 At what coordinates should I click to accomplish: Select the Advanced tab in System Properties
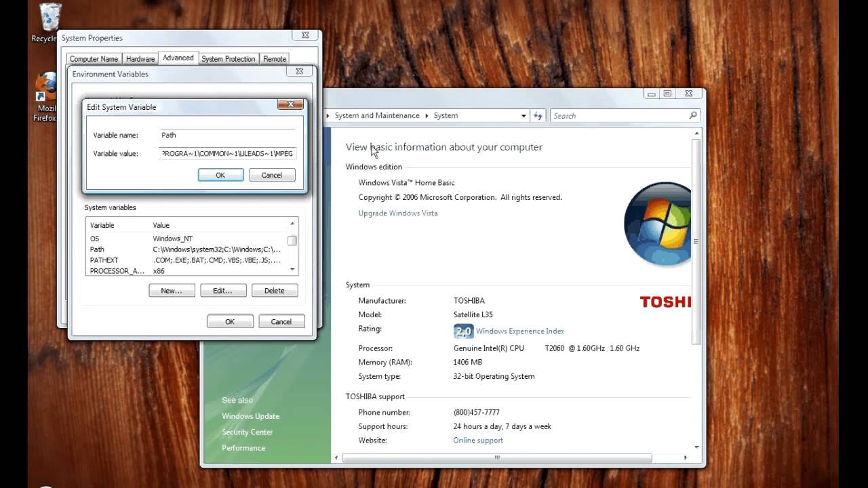[x=178, y=58]
